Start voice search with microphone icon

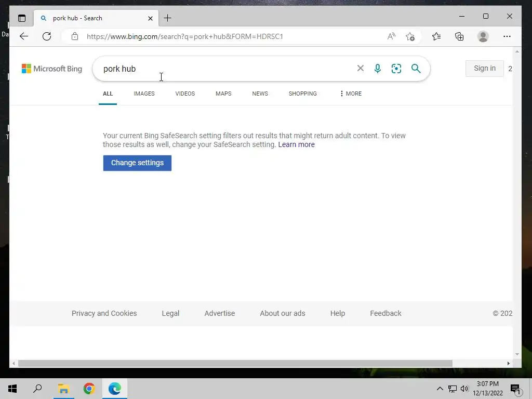click(x=377, y=69)
